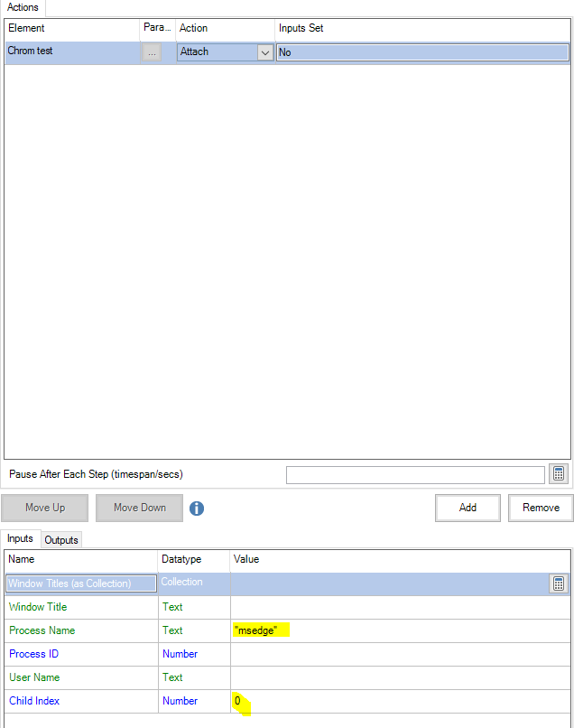Click the Inputs Set column header
574x728 pixels.
point(422,28)
